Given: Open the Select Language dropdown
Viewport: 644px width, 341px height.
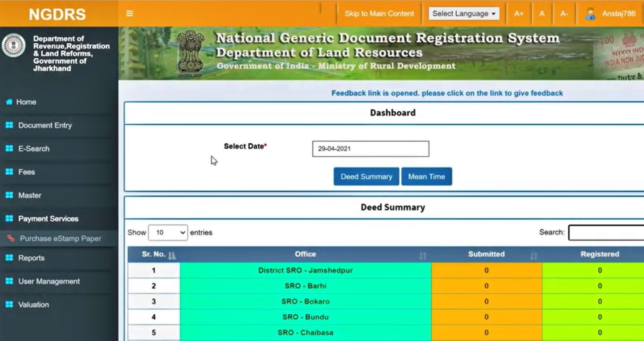Looking at the screenshot, I should [463, 13].
